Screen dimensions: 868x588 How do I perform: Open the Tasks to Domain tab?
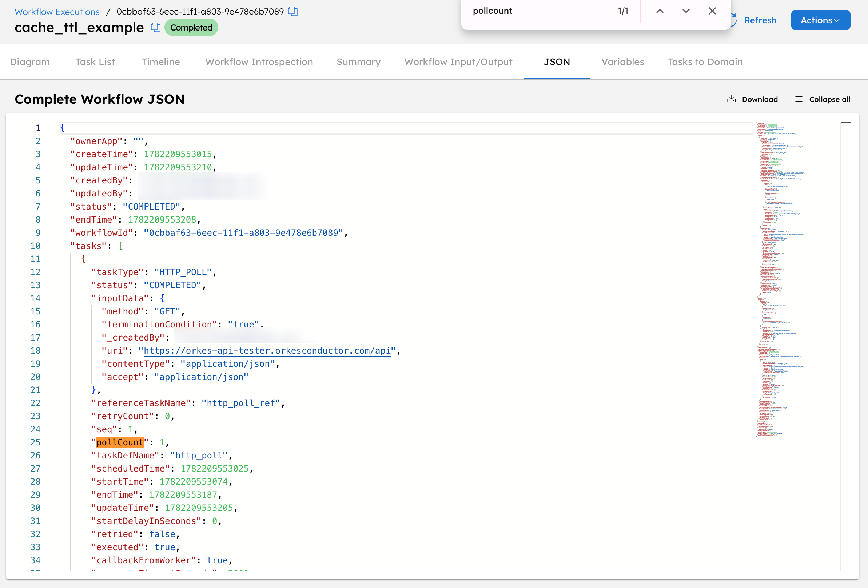pos(705,62)
